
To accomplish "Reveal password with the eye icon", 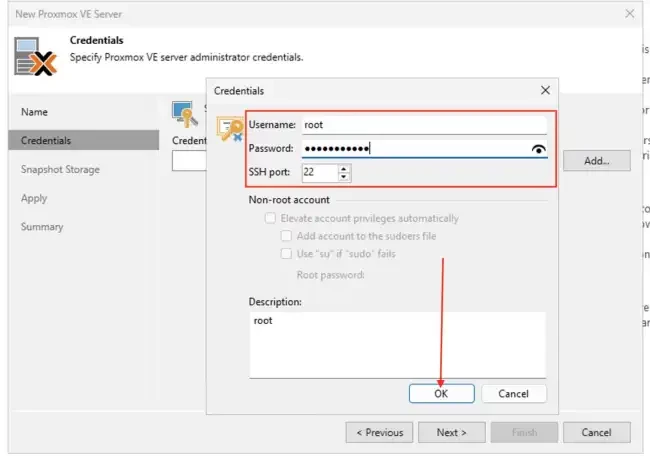I will (538, 149).
